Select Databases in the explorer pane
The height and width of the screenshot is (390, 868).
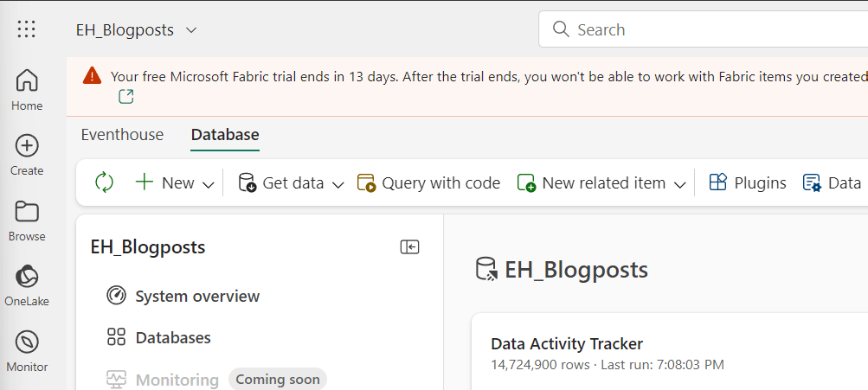click(x=172, y=337)
